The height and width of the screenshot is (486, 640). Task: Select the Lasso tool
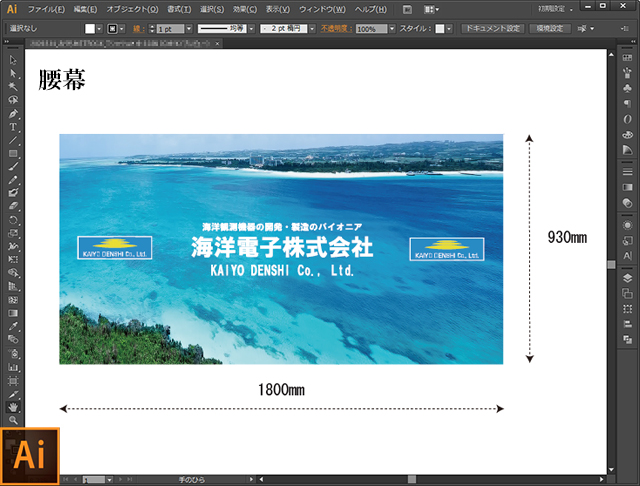tap(13, 100)
